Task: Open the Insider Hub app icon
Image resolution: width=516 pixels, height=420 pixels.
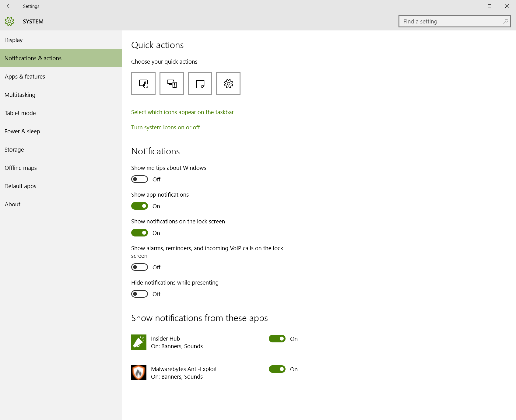Action: click(139, 342)
